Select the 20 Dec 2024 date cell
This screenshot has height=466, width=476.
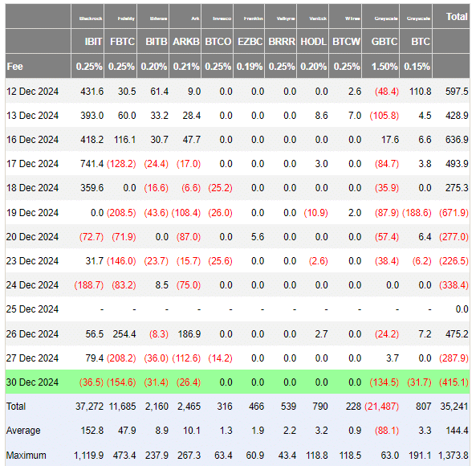pos(32,237)
